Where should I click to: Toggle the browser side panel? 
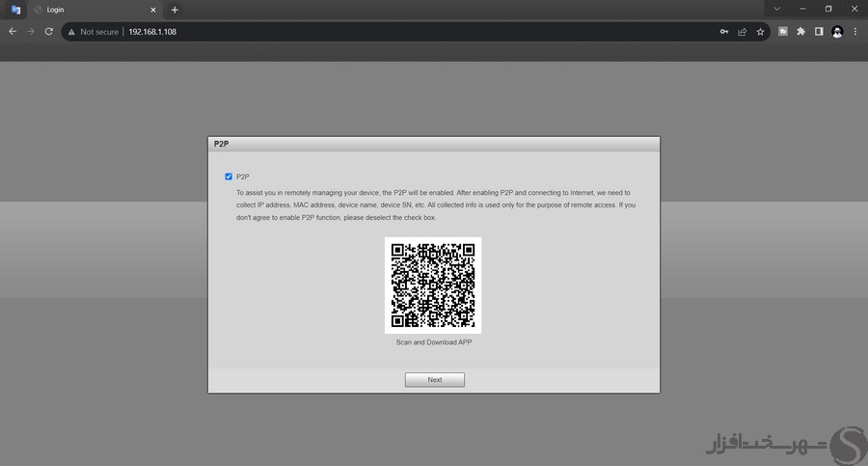coord(819,32)
